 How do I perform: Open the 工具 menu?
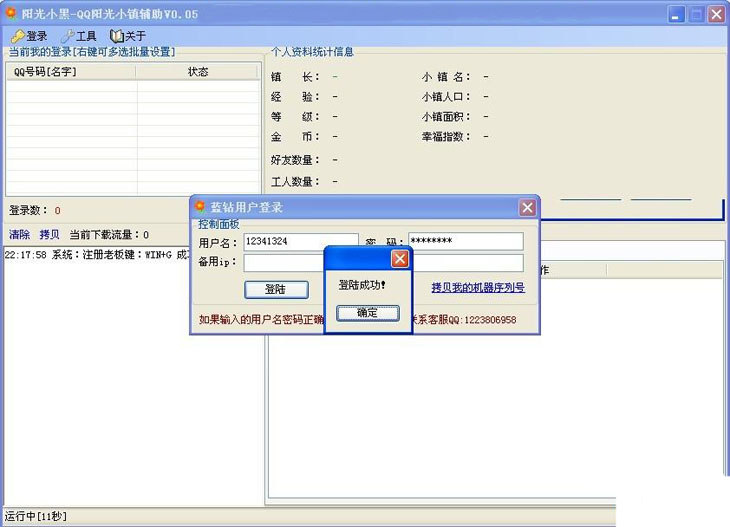[79, 36]
